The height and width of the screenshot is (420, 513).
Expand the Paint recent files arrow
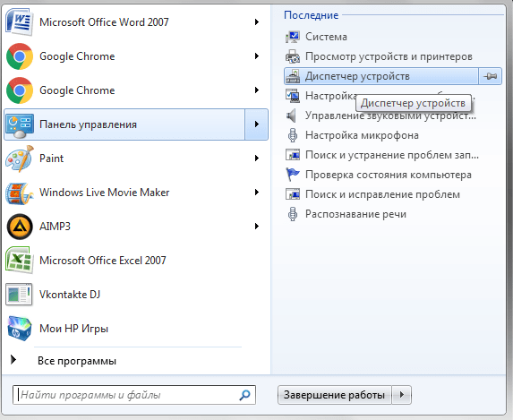pos(257,159)
